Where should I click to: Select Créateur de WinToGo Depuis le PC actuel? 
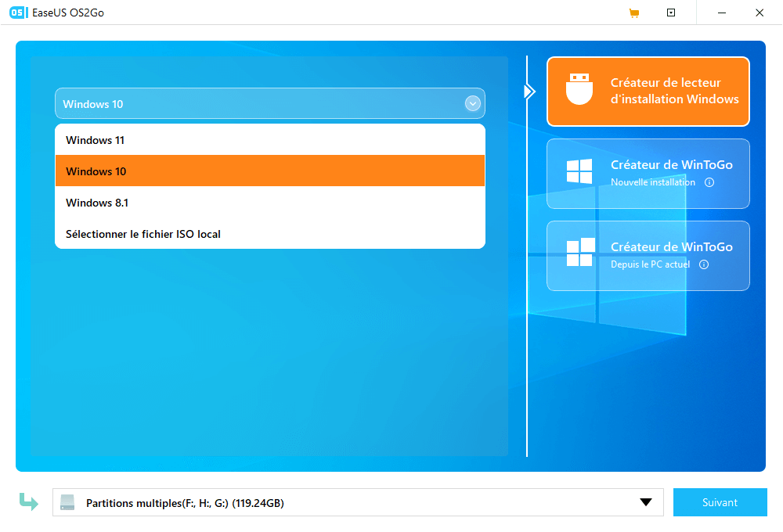click(x=648, y=256)
